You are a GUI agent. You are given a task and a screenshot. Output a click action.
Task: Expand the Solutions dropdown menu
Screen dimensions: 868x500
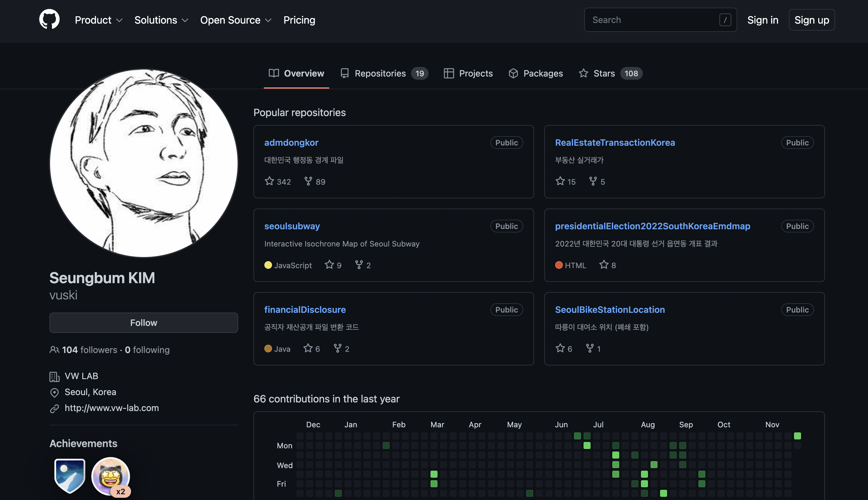click(x=161, y=20)
